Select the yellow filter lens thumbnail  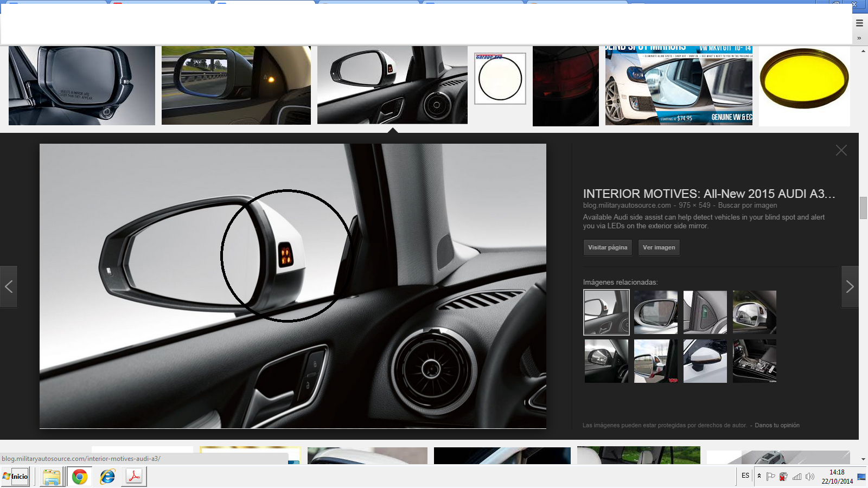coord(804,86)
